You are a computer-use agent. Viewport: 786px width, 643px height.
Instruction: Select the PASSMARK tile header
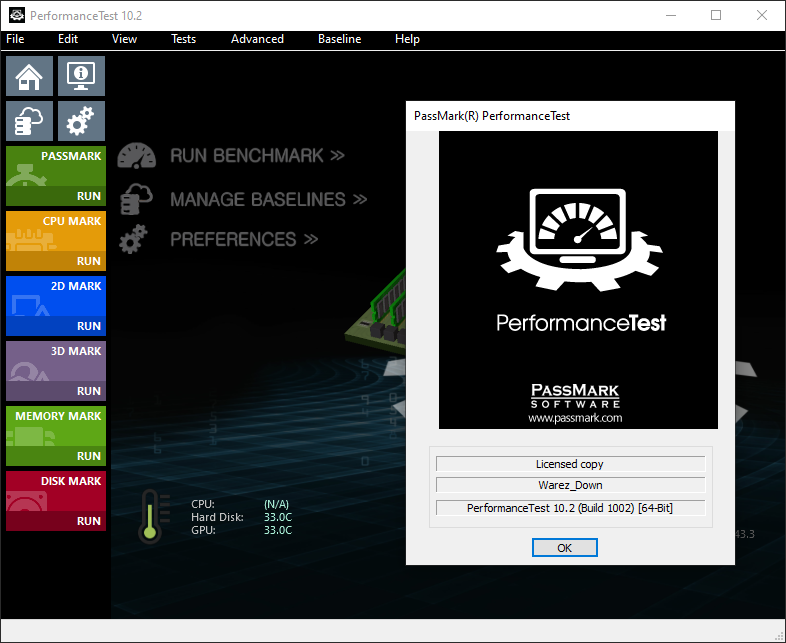[56, 166]
